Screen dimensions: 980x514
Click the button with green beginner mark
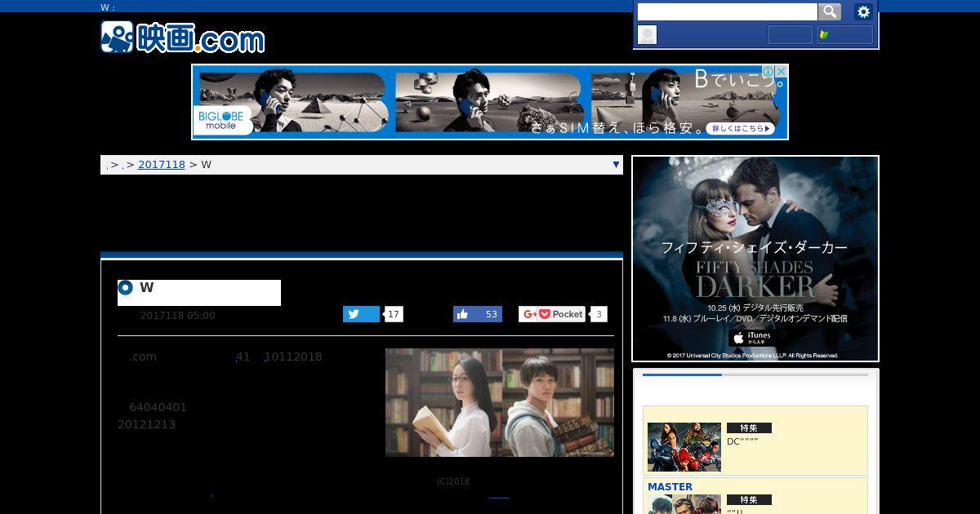click(x=844, y=34)
